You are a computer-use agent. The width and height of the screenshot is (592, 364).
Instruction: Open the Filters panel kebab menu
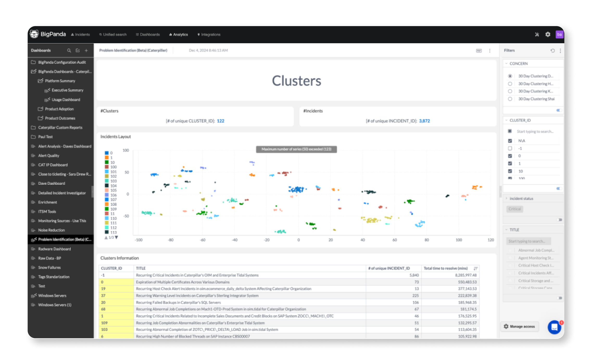click(560, 51)
